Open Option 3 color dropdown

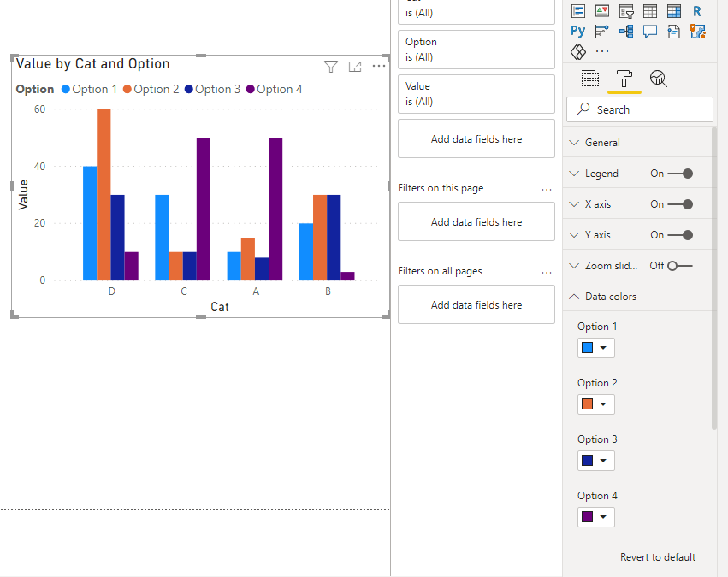point(595,461)
